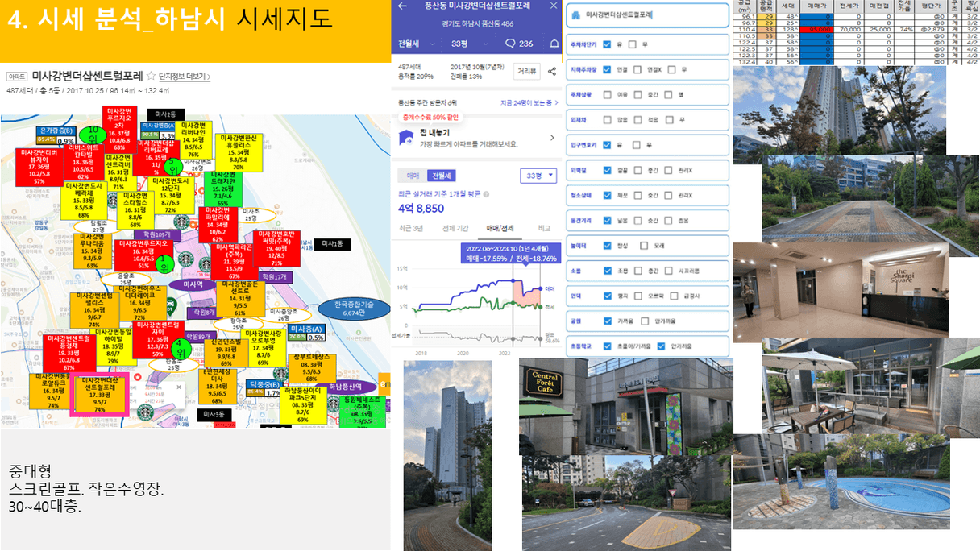Check 시끄러움 in the 소음 row
The image size is (980, 551).
coord(669,271)
